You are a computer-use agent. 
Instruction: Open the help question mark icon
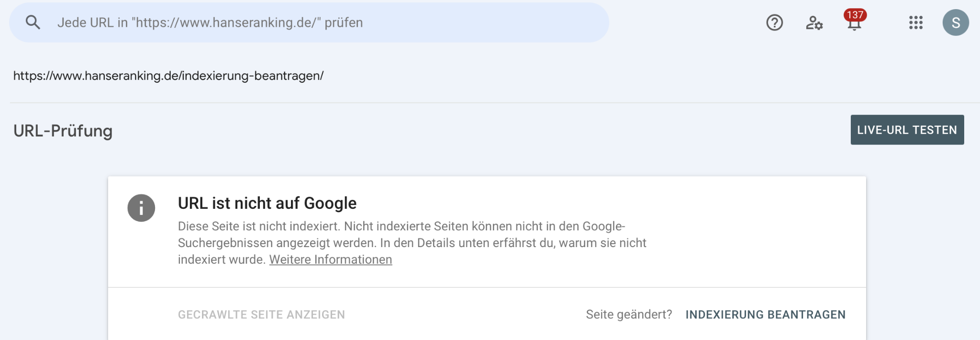click(774, 23)
